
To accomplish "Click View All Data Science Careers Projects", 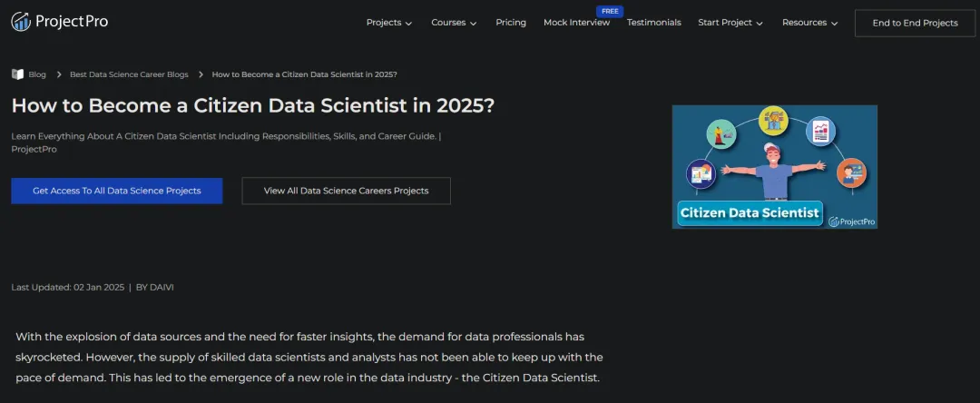I will pos(346,191).
